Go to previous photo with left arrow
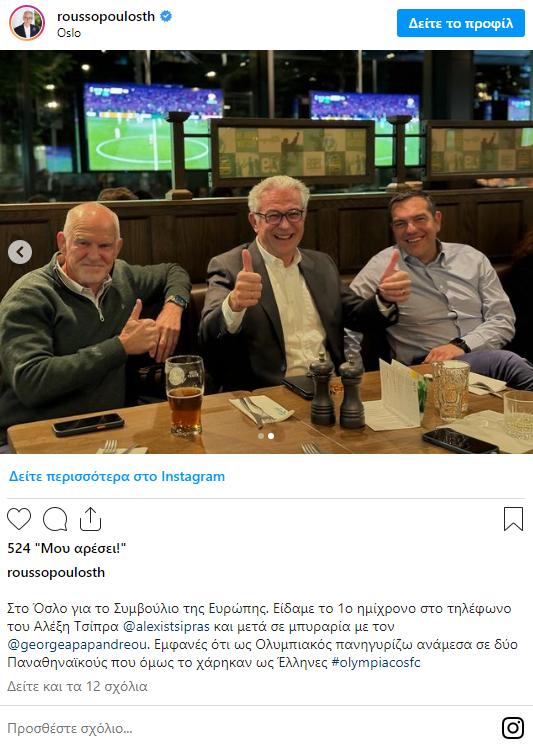533x747 pixels. [20, 252]
